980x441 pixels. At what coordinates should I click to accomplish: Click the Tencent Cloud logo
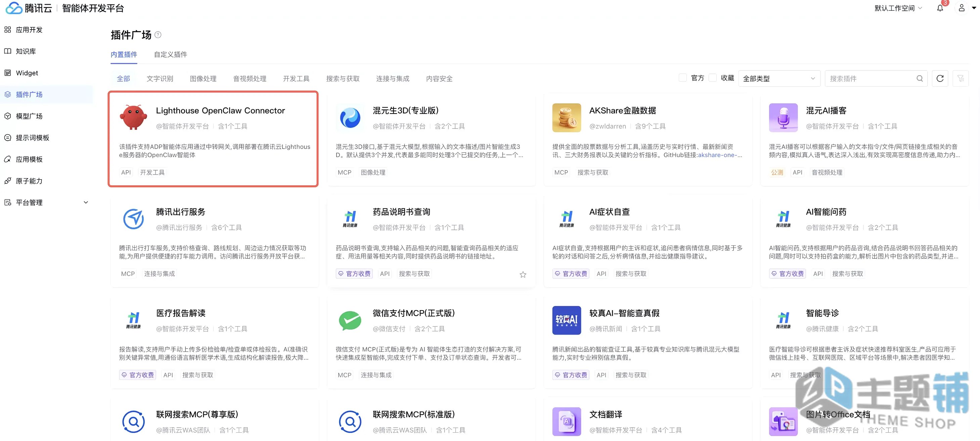tap(29, 8)
